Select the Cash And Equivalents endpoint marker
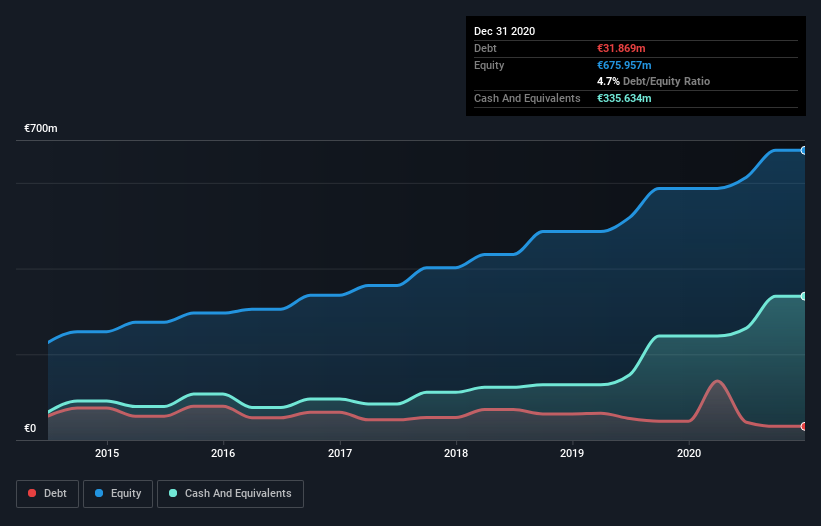This screenshot has height=526, width=821. [804, 296]
